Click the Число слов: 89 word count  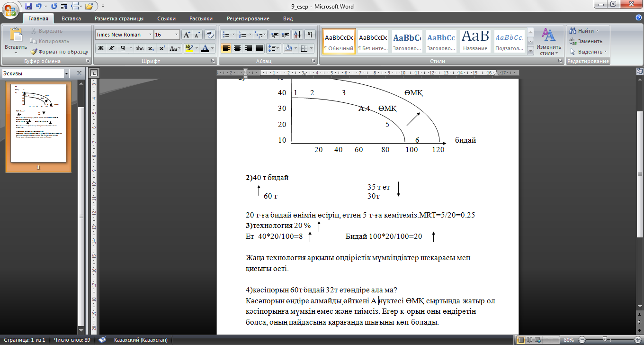(72, 340)
